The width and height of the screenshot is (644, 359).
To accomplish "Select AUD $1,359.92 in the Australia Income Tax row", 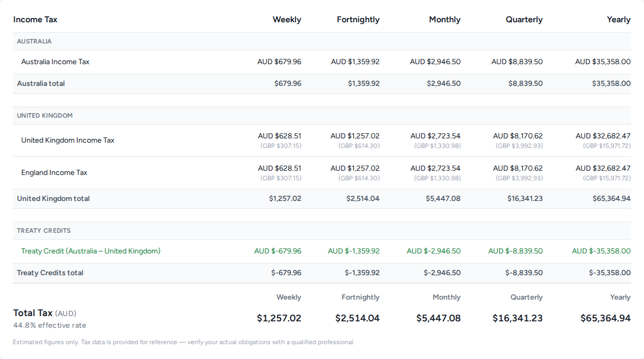I will (x=355, y=62).
